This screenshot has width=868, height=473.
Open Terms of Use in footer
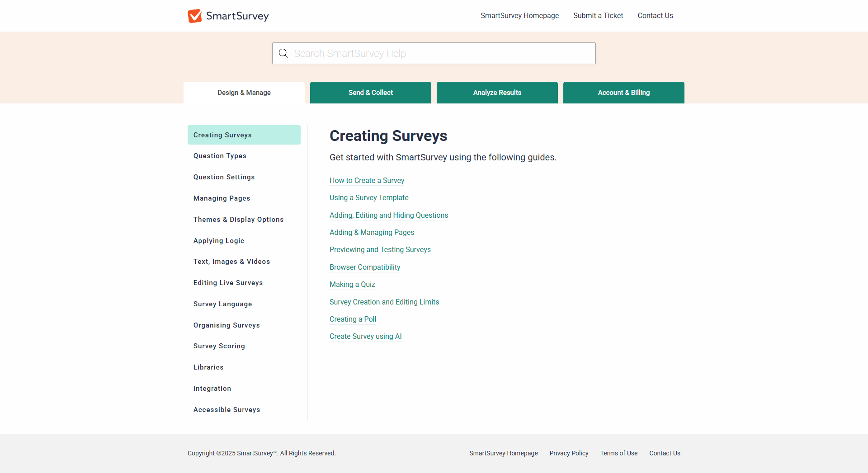click(618, 453)
